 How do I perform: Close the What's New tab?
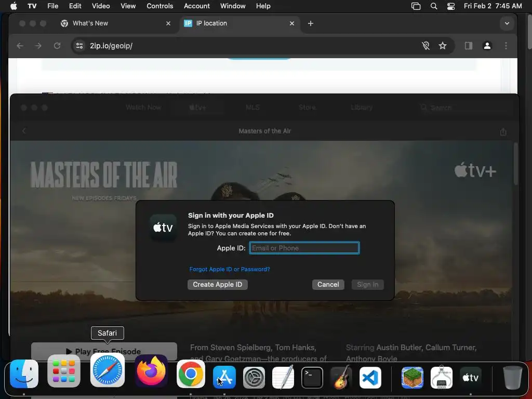click(168, 23)
